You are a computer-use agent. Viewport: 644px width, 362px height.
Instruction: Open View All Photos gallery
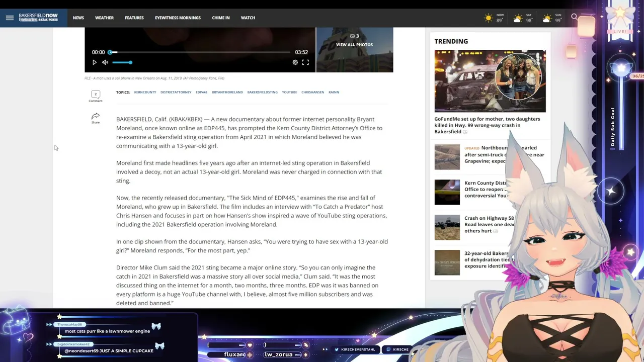354,45
